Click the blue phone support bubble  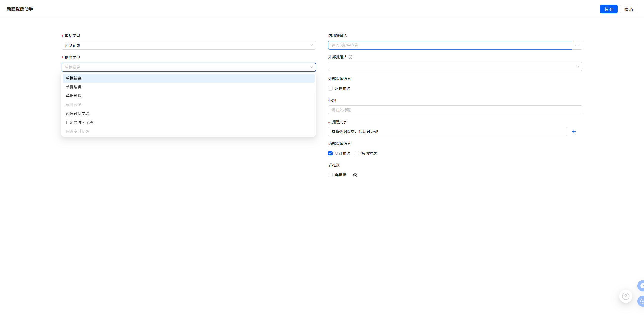point(641,301)
